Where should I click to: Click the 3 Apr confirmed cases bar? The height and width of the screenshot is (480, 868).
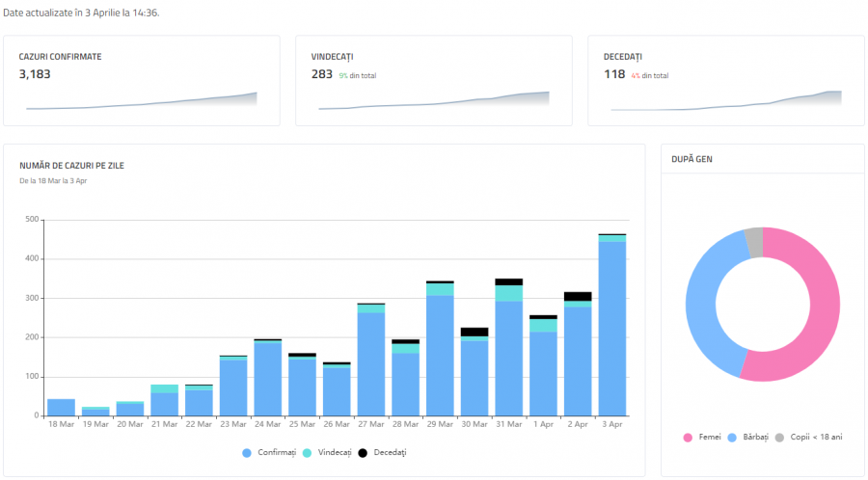(x=612, y=328)
